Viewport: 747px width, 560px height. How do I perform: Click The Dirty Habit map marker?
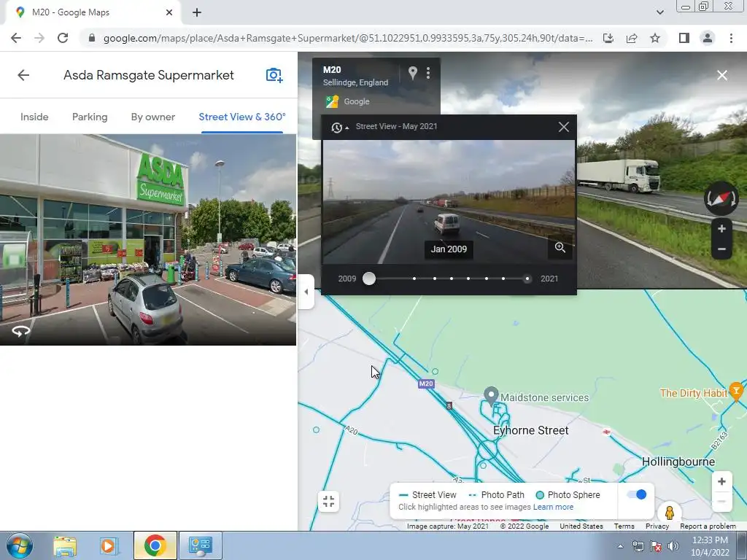coord(736,391)
